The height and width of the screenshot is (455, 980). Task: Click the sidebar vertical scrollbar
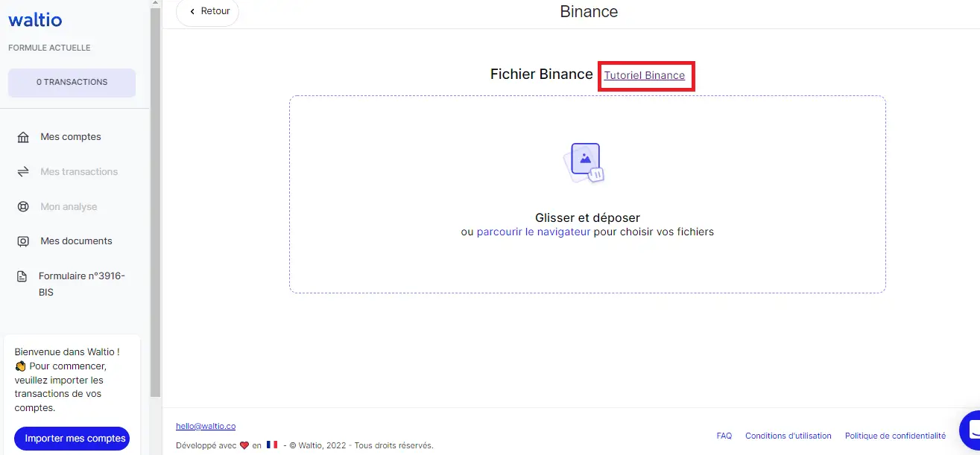point(155,201)
